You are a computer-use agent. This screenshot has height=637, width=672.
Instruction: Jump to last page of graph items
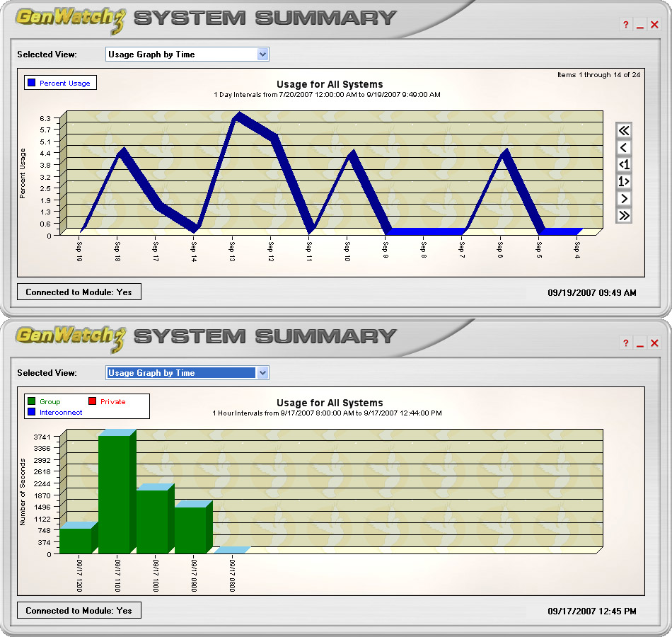[x=623, y=215]
